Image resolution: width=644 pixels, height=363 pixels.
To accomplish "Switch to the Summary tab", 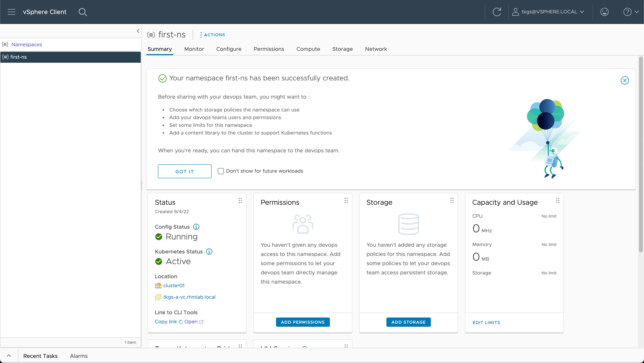I will click(159, 49).
